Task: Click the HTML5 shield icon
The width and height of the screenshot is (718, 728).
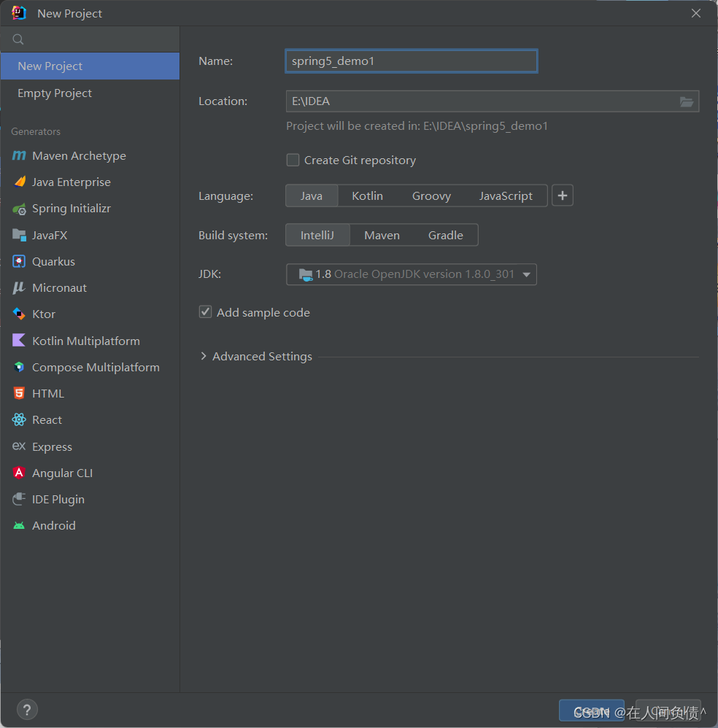Action: click(19, 393)
